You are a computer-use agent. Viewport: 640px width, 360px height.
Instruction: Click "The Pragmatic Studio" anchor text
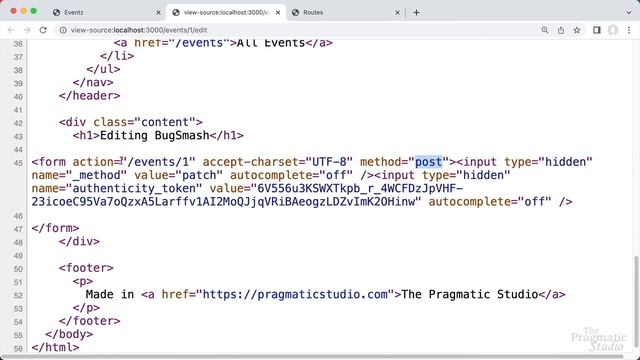[470, 294]
